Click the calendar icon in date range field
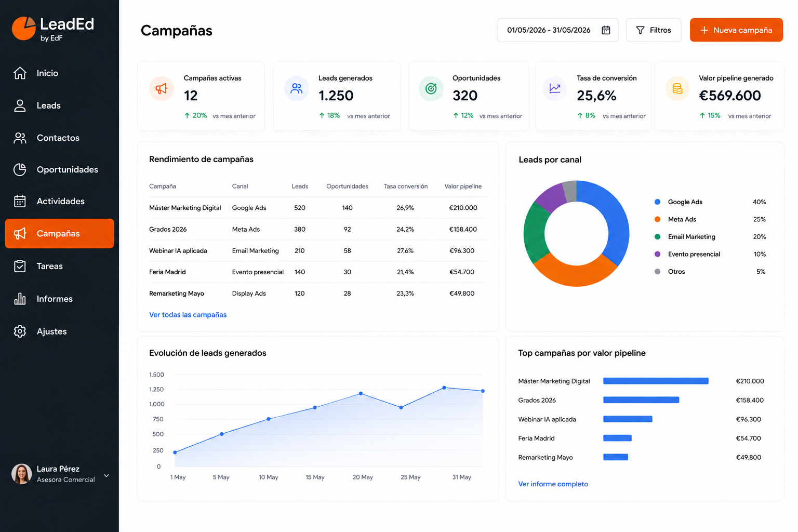 (606, 30)
